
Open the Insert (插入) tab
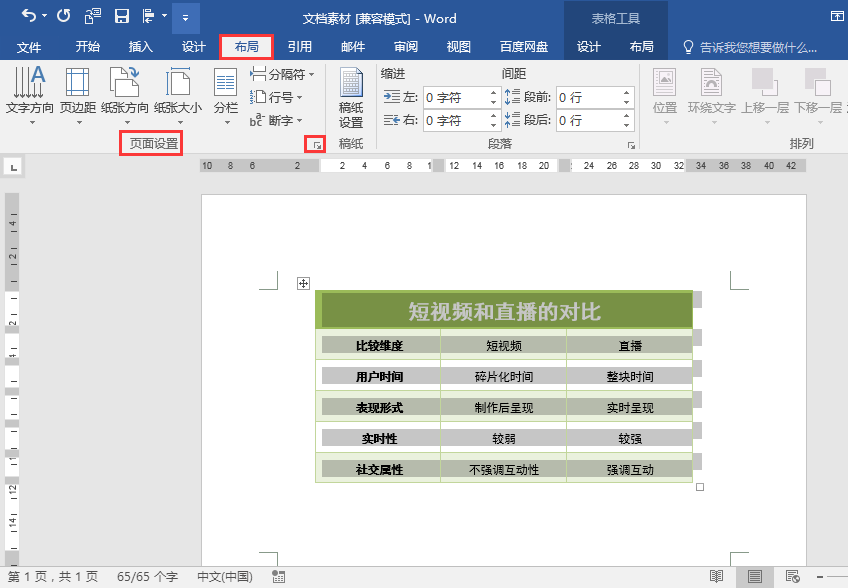point(141,47)
